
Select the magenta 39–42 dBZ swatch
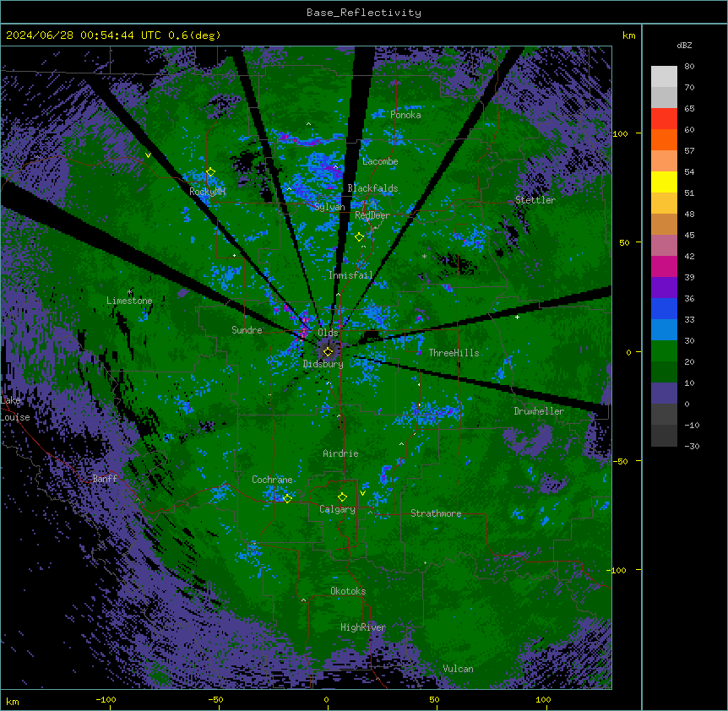tap(664, 266)
